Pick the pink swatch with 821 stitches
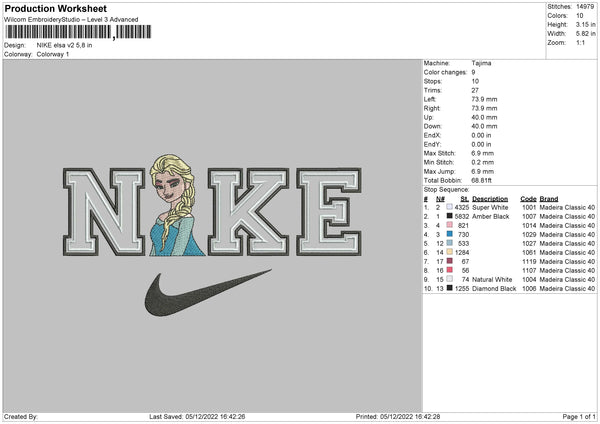Screen dimensions: 600x424 [449, 225]
